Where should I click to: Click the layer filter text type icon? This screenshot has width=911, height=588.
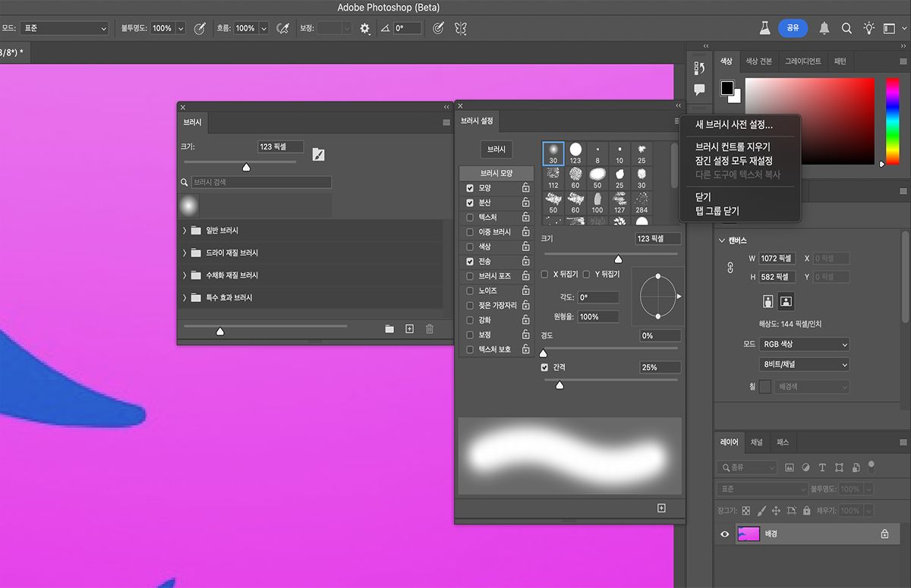[x=822, y=467]
